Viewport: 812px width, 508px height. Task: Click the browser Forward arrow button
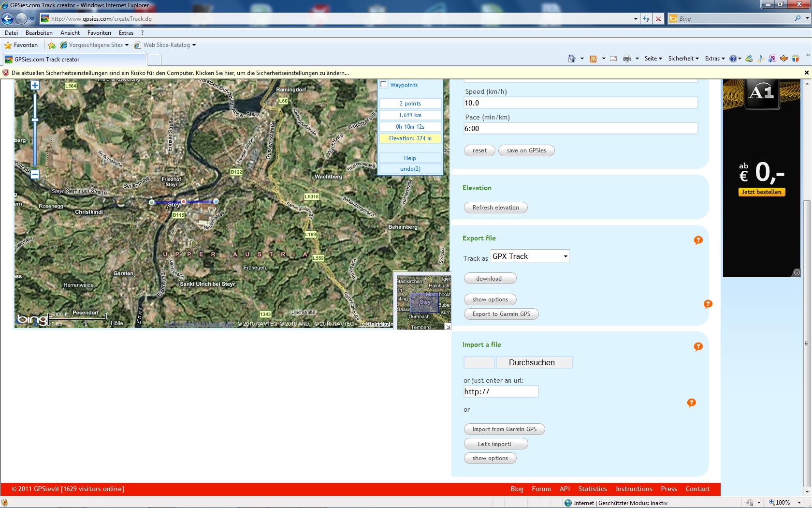pos(21,19)
